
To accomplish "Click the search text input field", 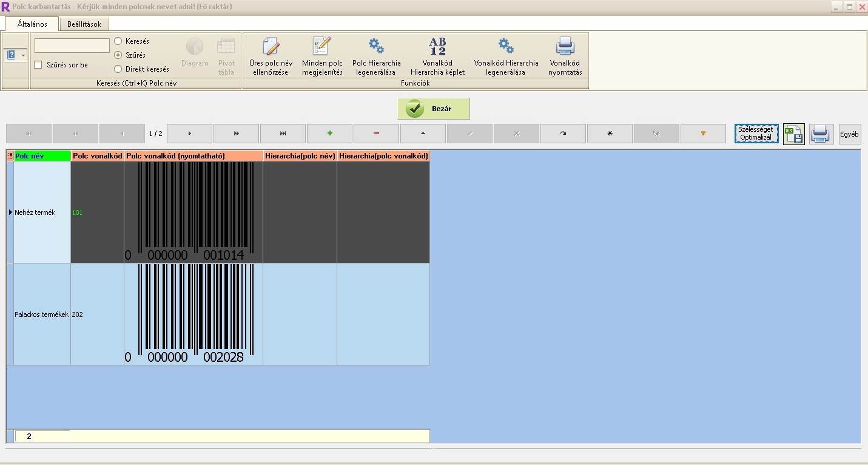I will pyautogui.click(x=72, y=46).
